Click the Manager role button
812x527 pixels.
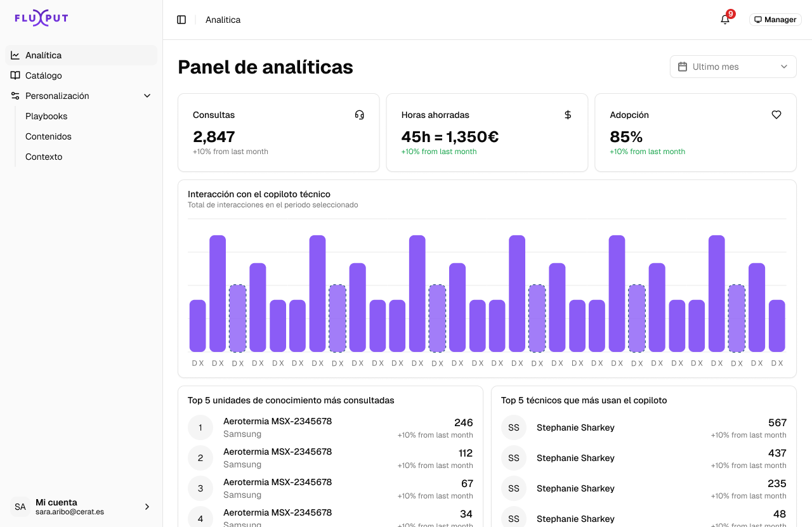click(775, 20)
